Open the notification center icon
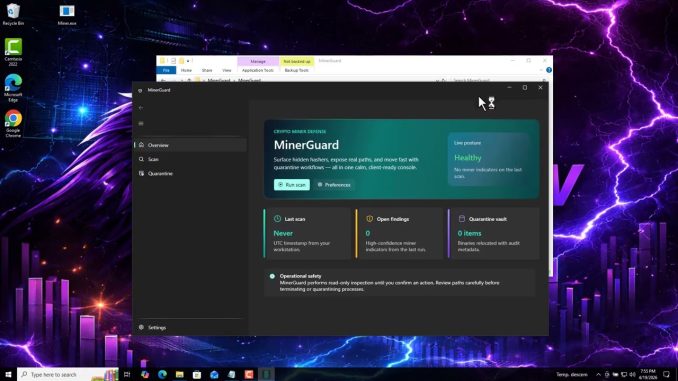Screen dimensions: 678x381 (x=666, y=375)
